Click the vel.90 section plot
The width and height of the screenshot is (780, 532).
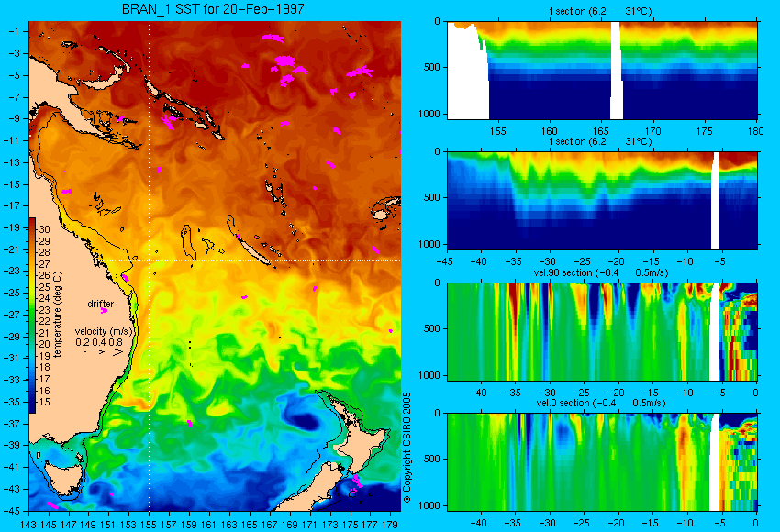tap(602, 332)
